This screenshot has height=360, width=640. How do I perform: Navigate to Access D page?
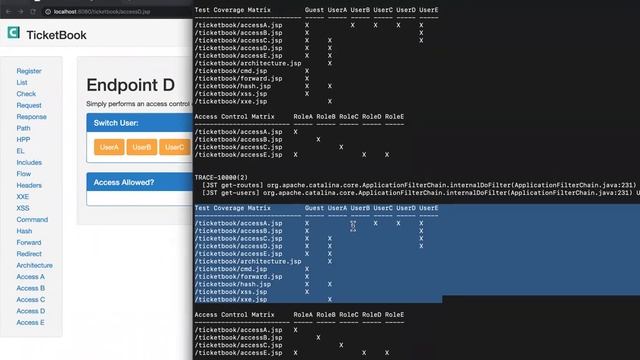[x=31, y=311]
